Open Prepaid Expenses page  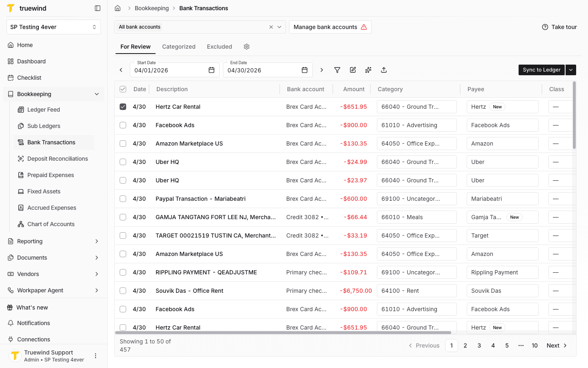54,175
